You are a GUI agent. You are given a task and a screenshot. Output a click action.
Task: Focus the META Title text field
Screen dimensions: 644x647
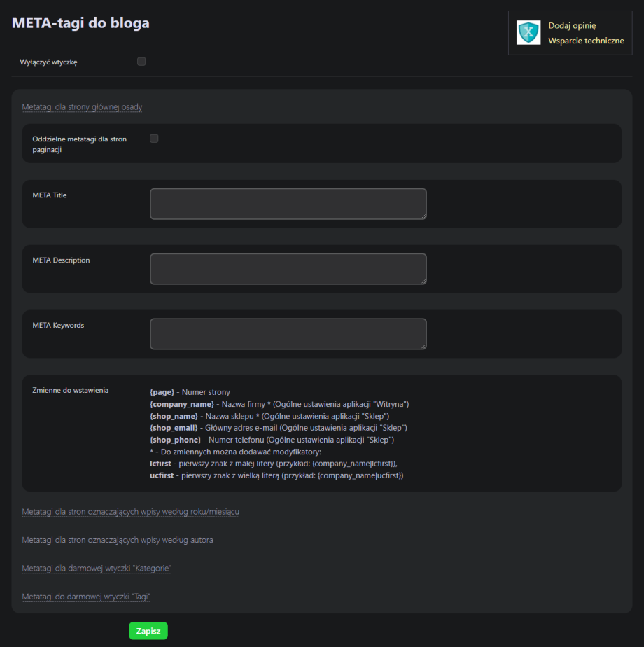(x=288, y=204)
